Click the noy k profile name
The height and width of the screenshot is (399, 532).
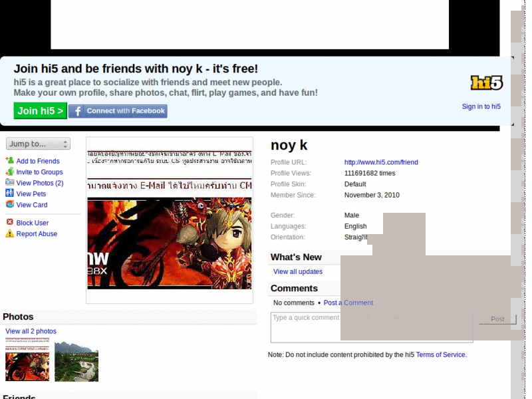(x=289, y=145)
